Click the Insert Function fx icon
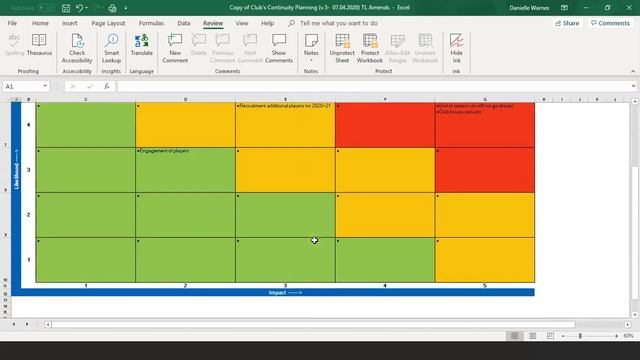This screenshot has width=640, height=360. pyautogui.click(x=107, y=86)
